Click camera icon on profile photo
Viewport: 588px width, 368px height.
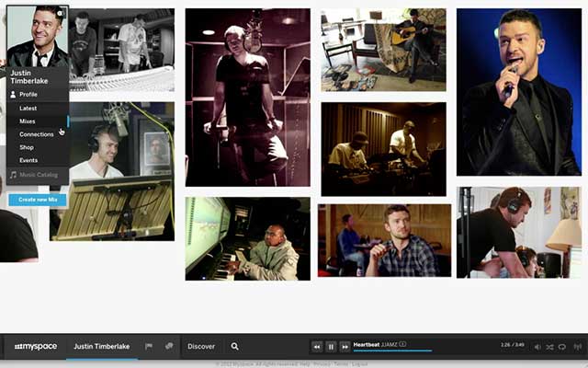coord(62,14)
